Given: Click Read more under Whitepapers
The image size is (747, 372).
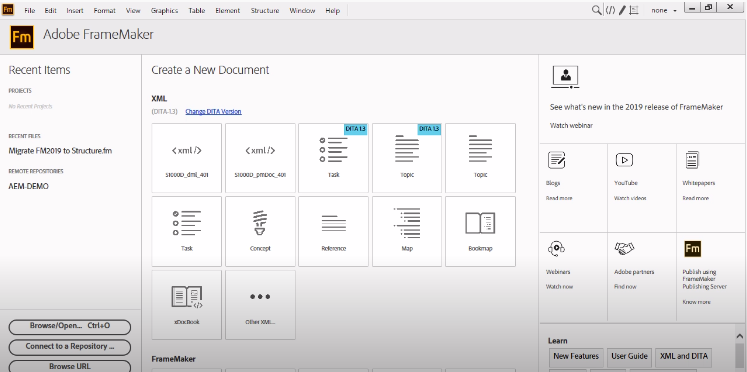Looking at the screenshot, I should coord(696,198).
